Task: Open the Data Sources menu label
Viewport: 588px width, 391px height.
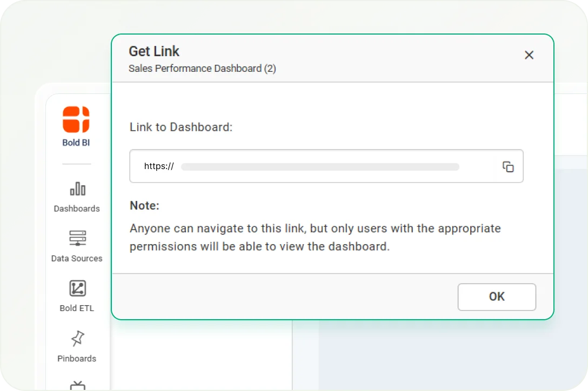Action: point(77,259)
